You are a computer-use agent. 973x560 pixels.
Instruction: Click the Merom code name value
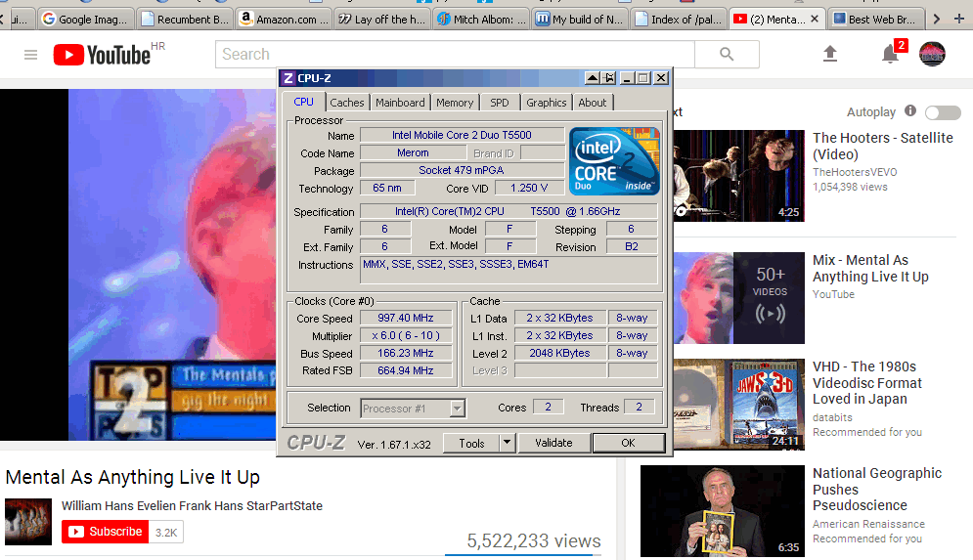(413, 152)
